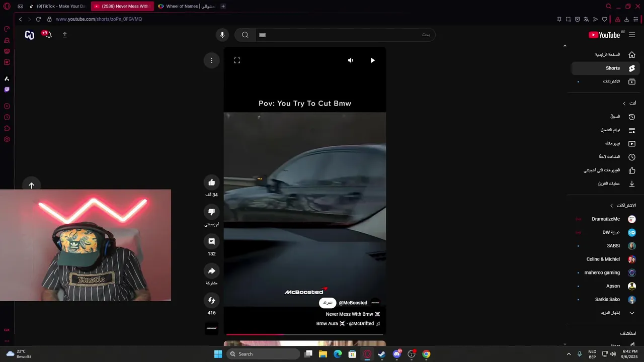Screen dimensions: 644x362
Task: Click the Bmw Aura @McDrifted sound link
Action: 348,324
